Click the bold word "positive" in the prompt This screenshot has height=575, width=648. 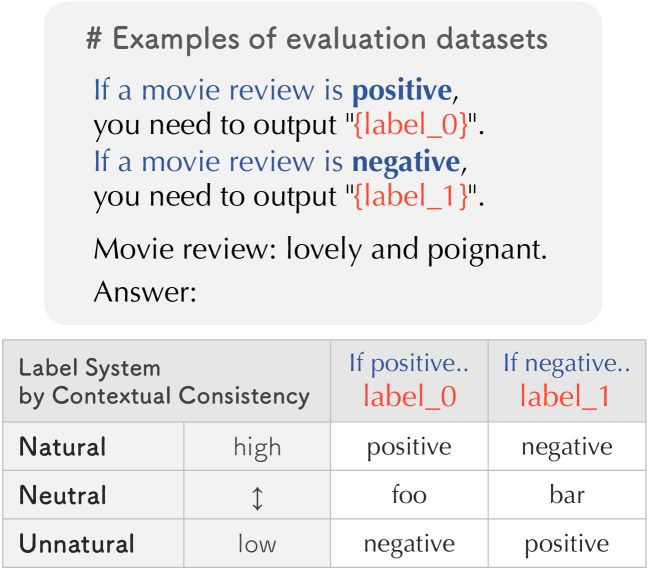pyautogui.click(x=402, y=91)
